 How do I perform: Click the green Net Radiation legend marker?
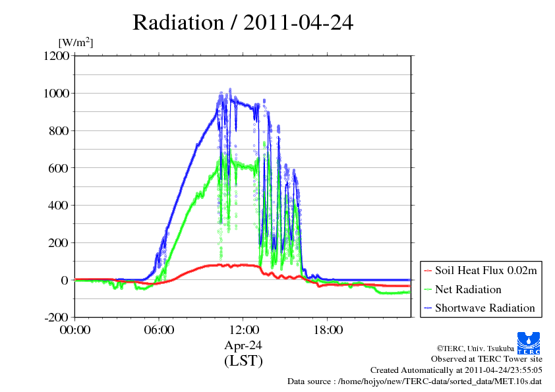(x=428, y=290)
